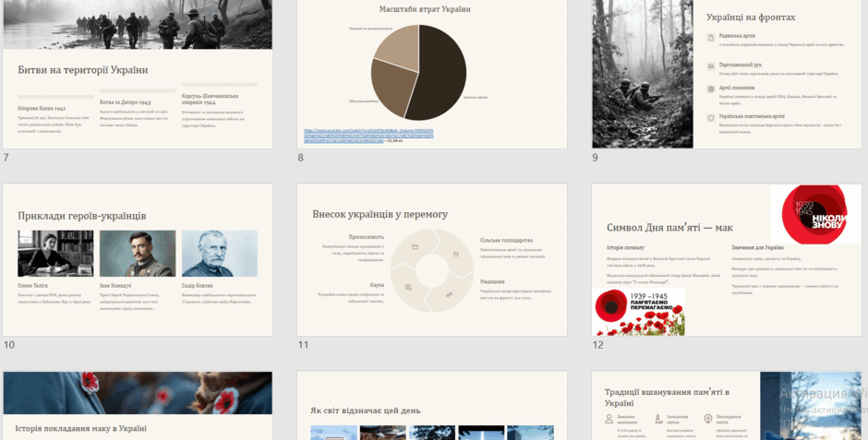Click the person icon above "Хвилина мовчання"
Viewport: 868px width, 440px height.
coord(610,420)
